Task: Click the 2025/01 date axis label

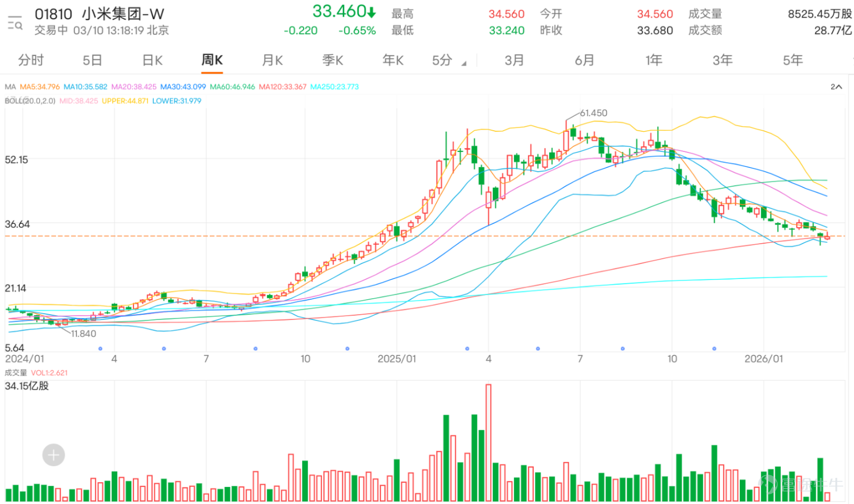Action: click(x=397, y=359)
